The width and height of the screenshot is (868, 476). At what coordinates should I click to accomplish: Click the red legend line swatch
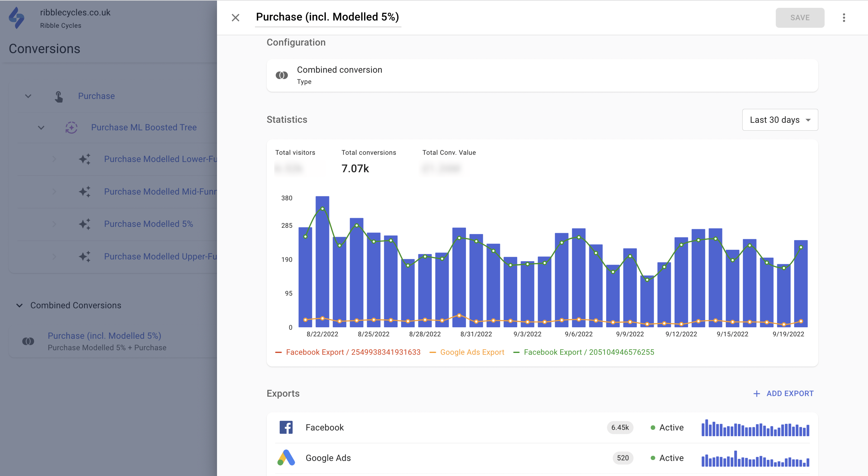278,352
